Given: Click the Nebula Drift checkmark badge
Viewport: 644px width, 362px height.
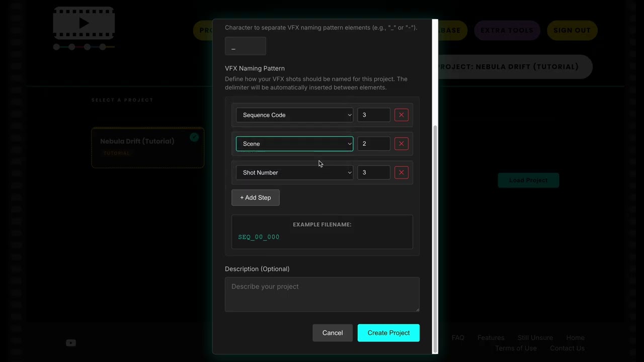Looking at the screenshot, I should (194, 137).
